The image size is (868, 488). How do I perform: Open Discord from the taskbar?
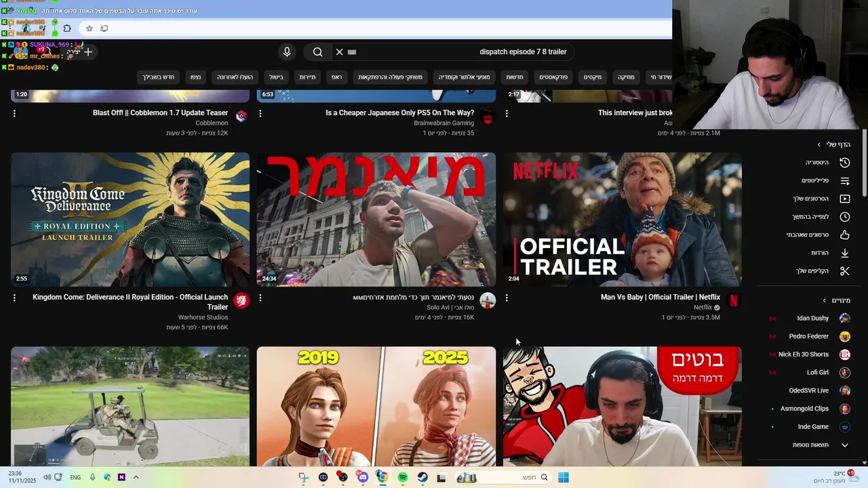click(363, 478)
